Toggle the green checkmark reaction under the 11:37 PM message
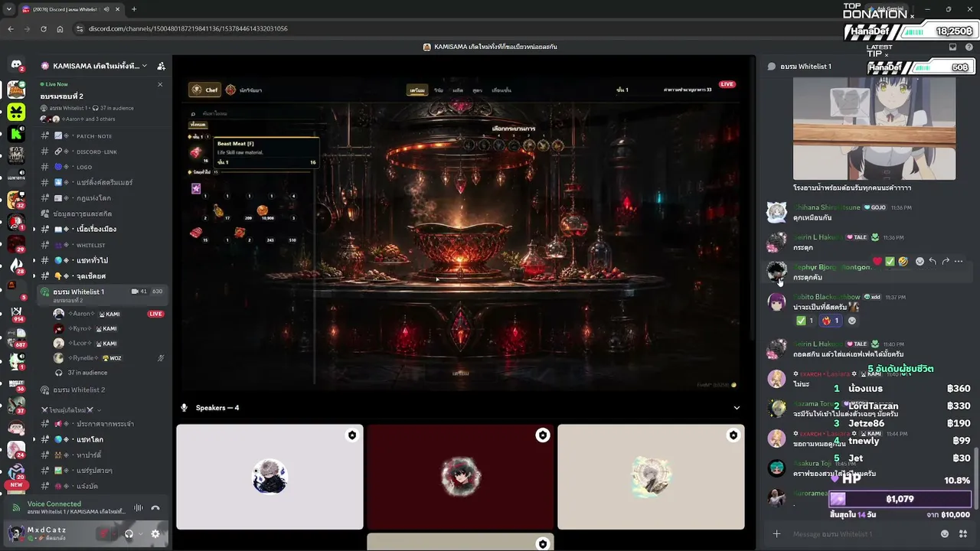This screenshot has width=980, height=551. [x=805, y=321]
